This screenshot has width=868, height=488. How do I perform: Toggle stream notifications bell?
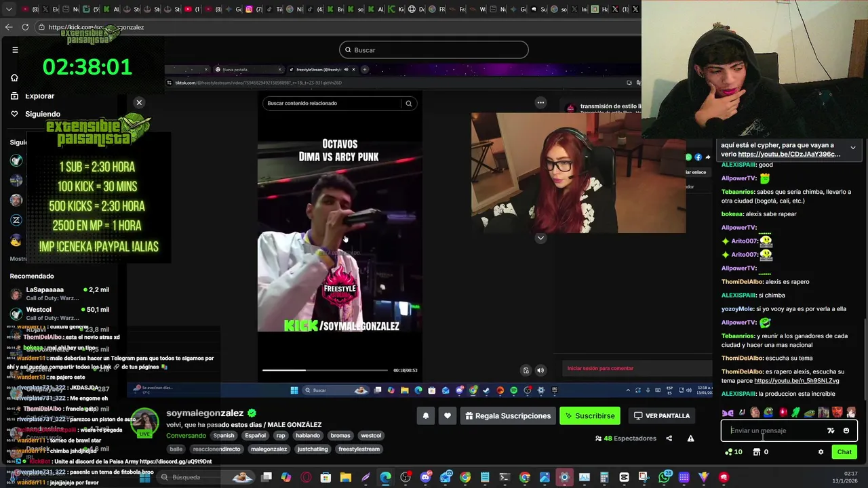[426, 415]
